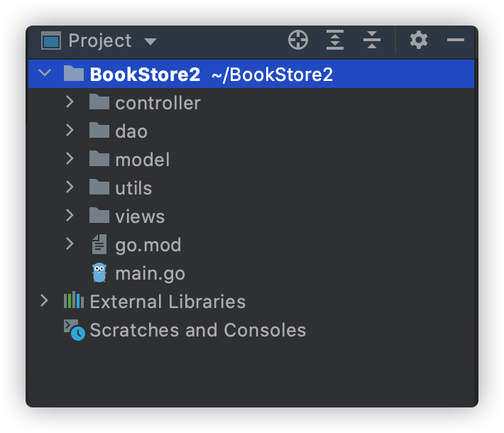The width and height of the screenshot is (504, 433).
Task: Click the Expand All icon
Action: (335, 40)
